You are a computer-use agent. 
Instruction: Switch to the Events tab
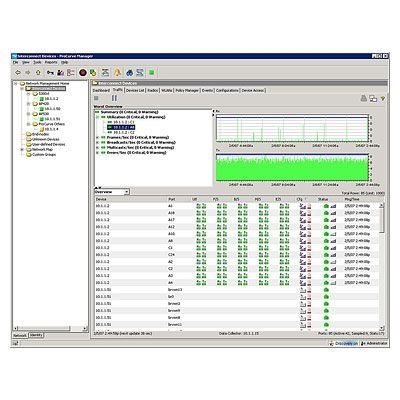point(207,90)
